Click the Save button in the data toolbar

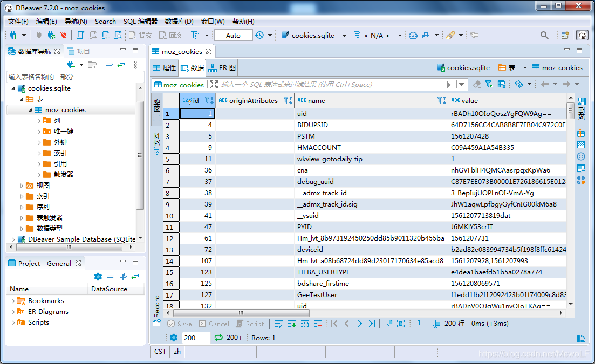(x=180, y=324)
